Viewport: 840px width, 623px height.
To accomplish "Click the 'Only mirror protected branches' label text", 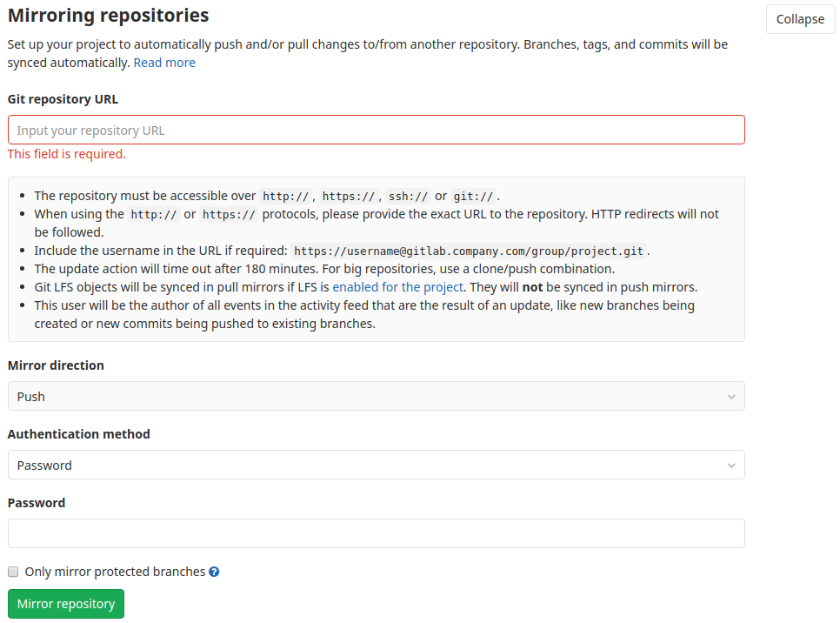I will [115, 572].
